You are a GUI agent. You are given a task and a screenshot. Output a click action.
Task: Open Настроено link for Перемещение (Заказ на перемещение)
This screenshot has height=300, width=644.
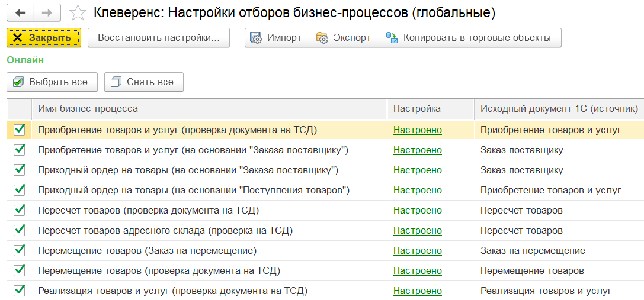click(417, 251)
